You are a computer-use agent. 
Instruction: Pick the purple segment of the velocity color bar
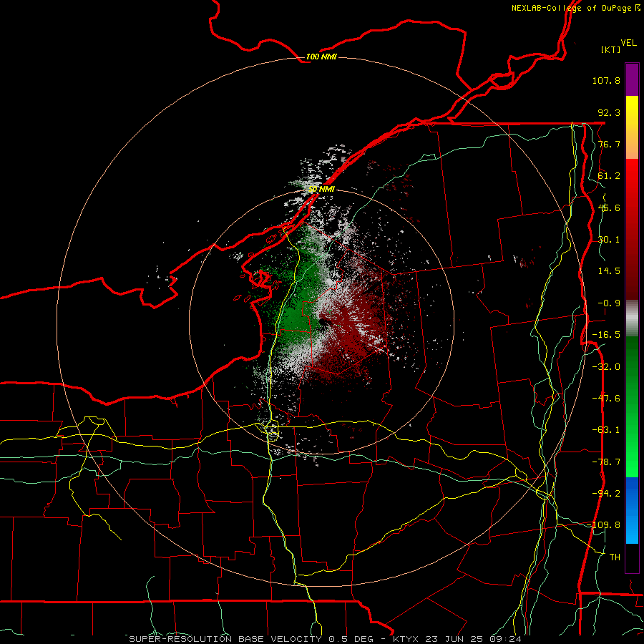(632, 79)
